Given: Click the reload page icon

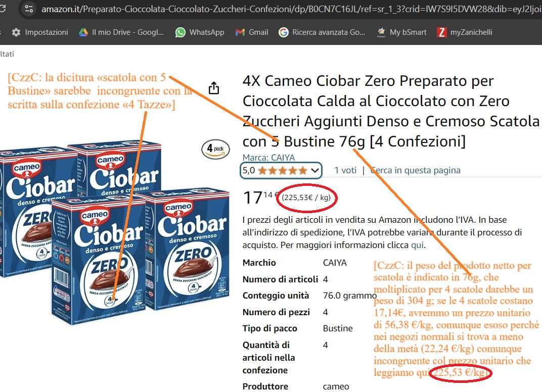Looking at the screenshot, I should point(2,9).
